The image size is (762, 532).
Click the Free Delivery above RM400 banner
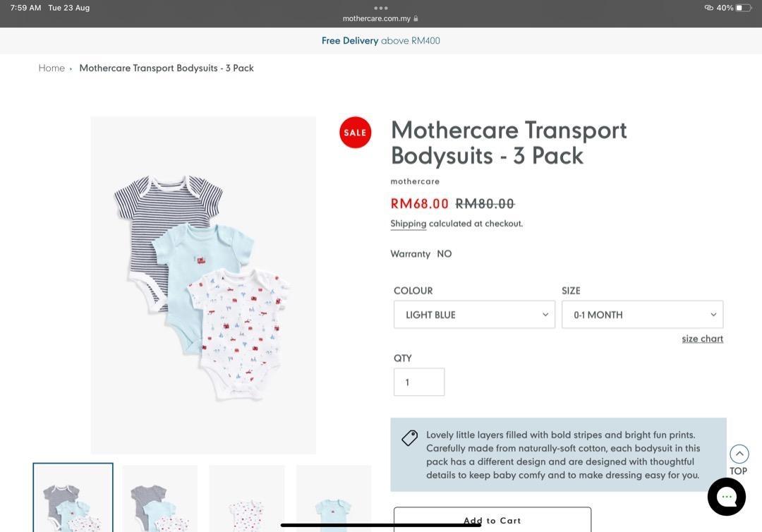381,41
